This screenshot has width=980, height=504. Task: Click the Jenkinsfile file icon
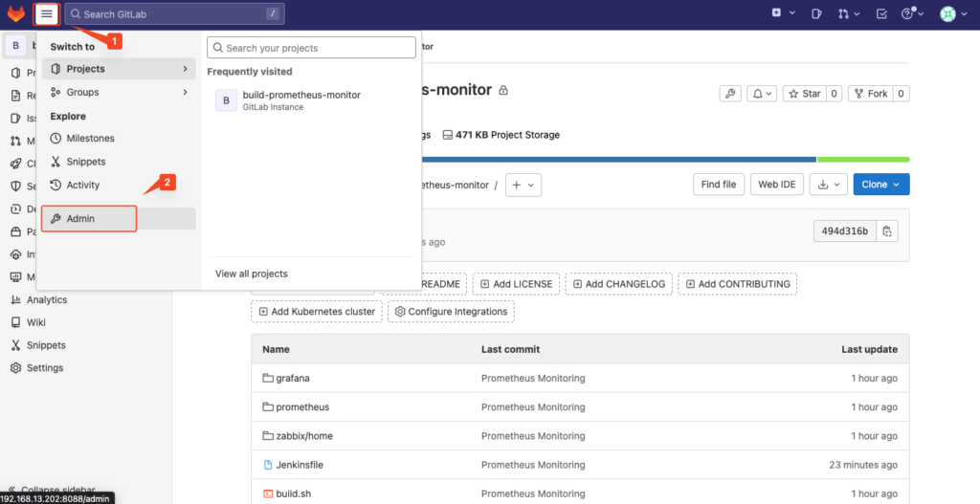pyautogui.click(x=268, y=465)
